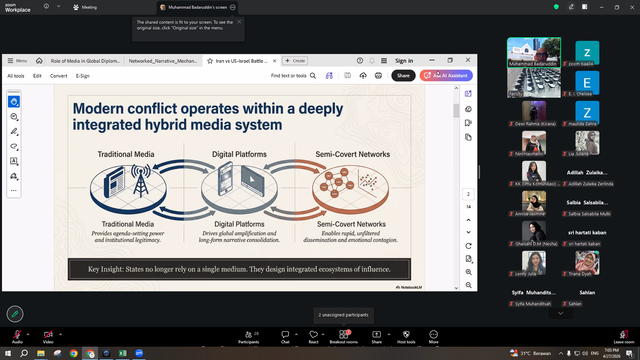Open Host tools
This screenshot has width=640, height=360.
[406, 337]
